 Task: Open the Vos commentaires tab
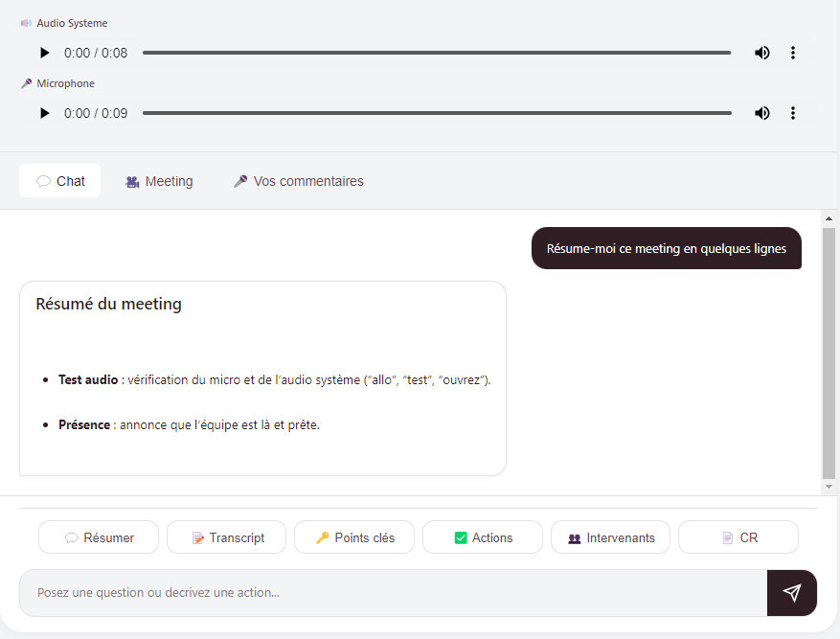tap(298, 181)
